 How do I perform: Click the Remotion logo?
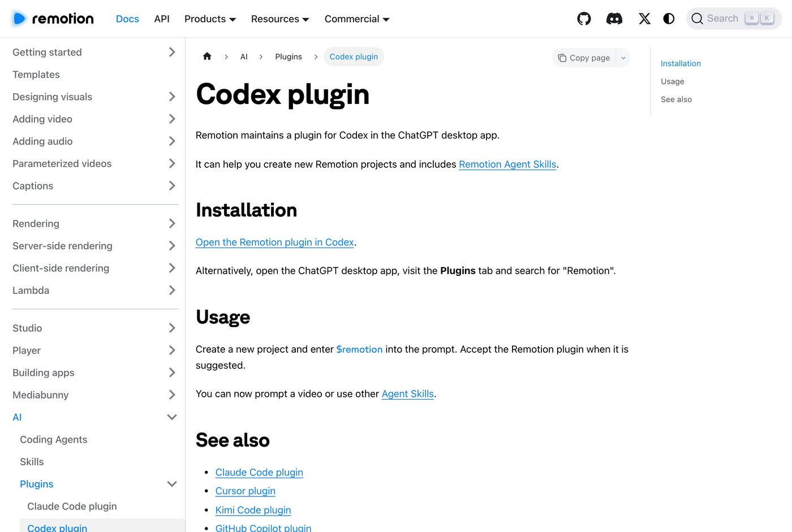point(53,19)
